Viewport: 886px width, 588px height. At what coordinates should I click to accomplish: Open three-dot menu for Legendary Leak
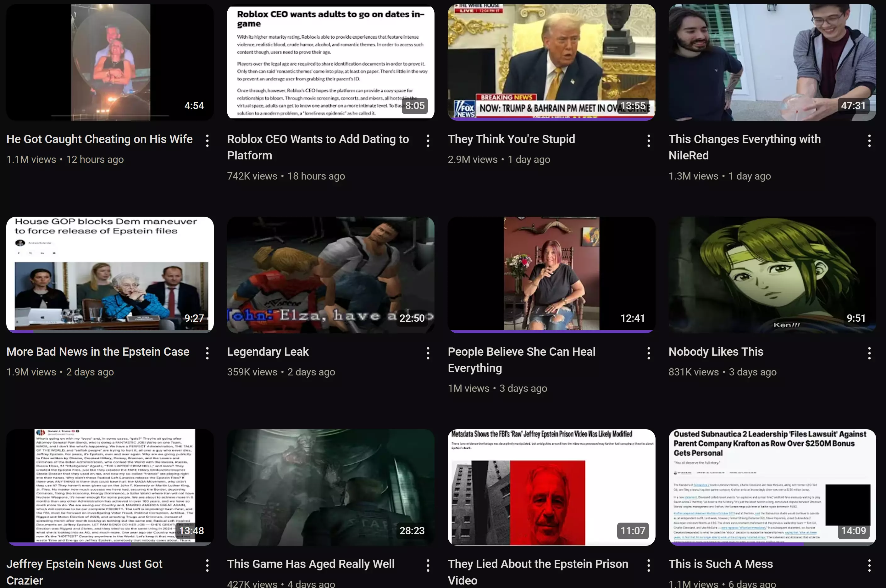428,353
